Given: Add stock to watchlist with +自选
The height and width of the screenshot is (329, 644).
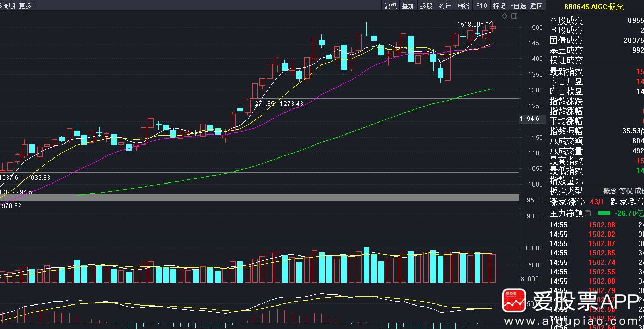Looking at the screenshot, I should (518, 6).
